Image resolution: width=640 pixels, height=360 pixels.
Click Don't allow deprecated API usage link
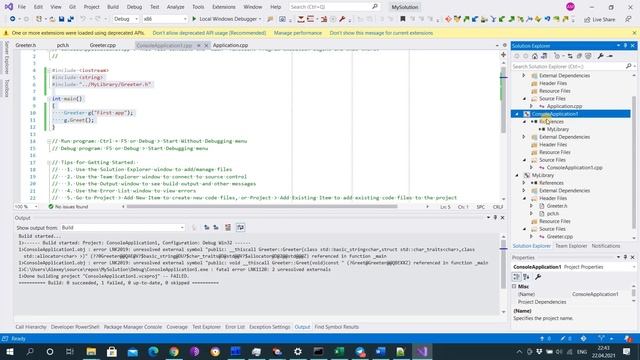pos(209,33)
